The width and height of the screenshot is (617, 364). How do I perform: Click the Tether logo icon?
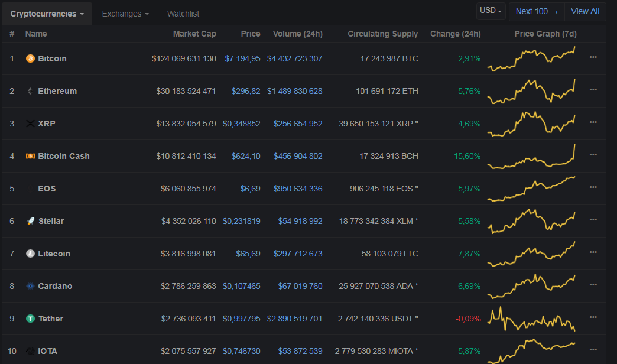[30, 318]
